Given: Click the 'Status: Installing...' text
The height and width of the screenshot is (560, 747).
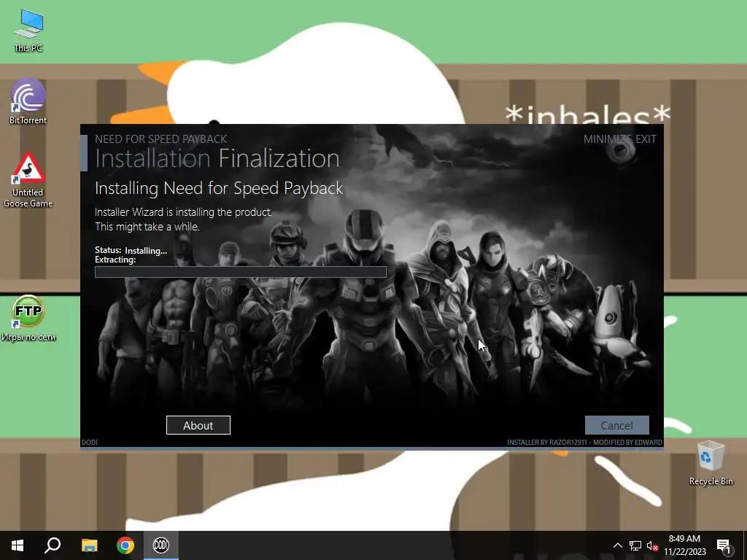Looking at the screenshot, I should pyautogui.click(x=131, y=251).
